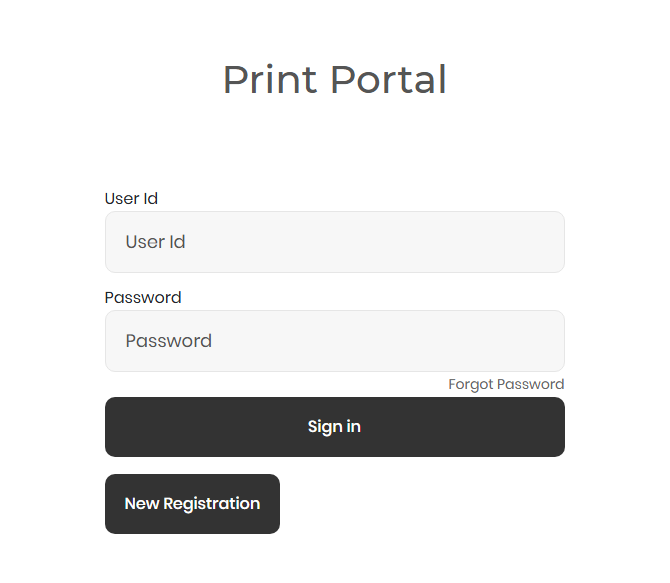The height and width of the screenshot is (583, 670).
Task: Recover credentials using Forgot Password
Action: [506, 384]
